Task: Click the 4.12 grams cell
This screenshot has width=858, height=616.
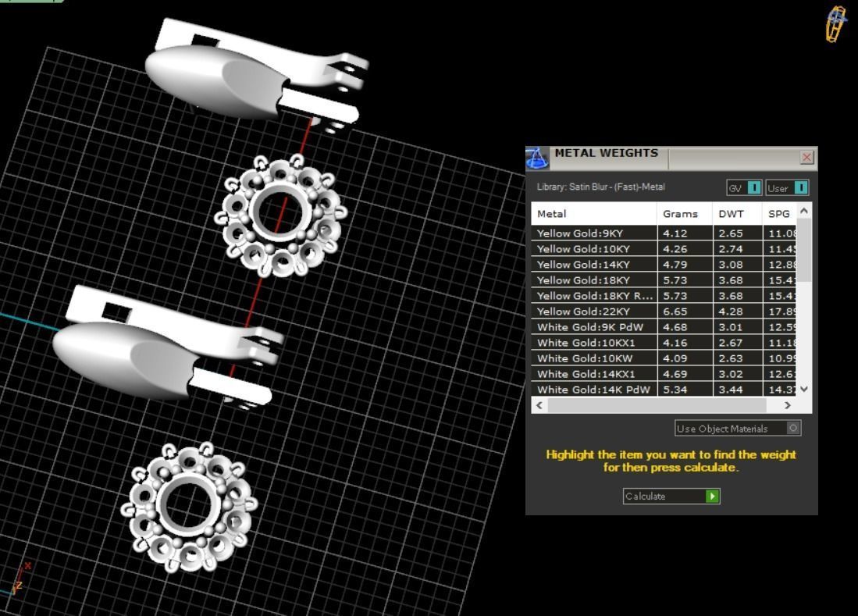Action: [x=685, y=233]
